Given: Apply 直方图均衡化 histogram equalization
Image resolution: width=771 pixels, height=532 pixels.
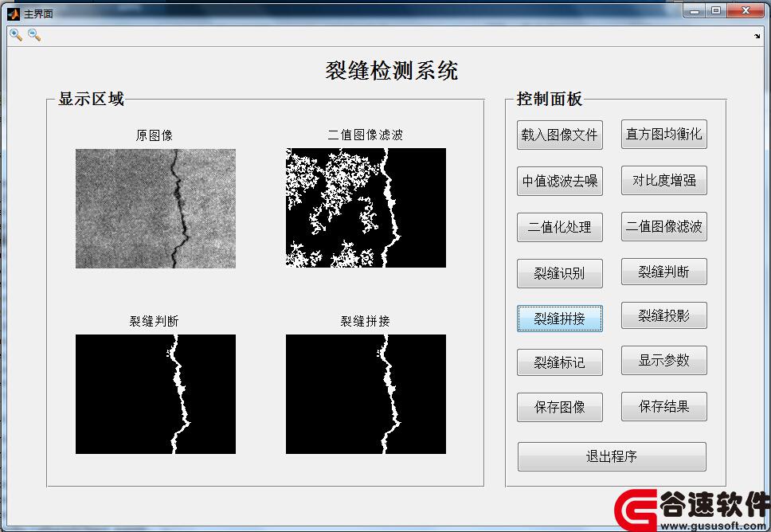Looking at the screenshot, I should (663, 134).
